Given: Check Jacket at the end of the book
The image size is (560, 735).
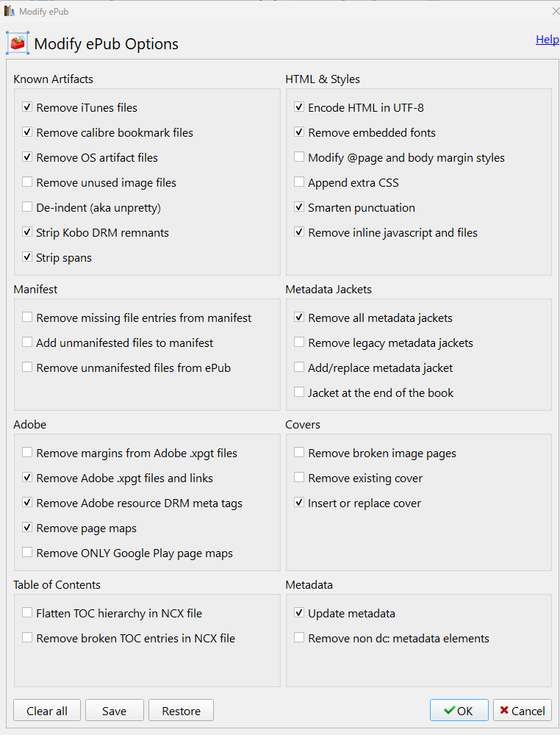Looking at the screenshot, I should coord(299,392).
